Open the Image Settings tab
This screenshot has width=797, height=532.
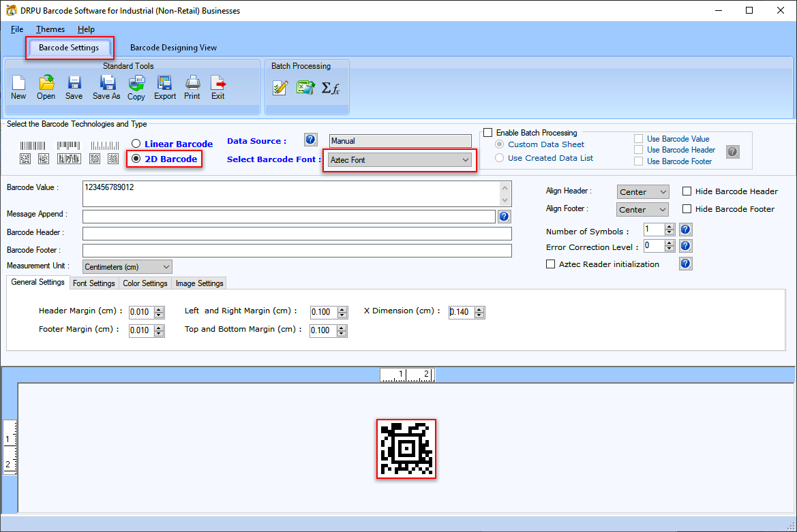[x=199, y=283]
